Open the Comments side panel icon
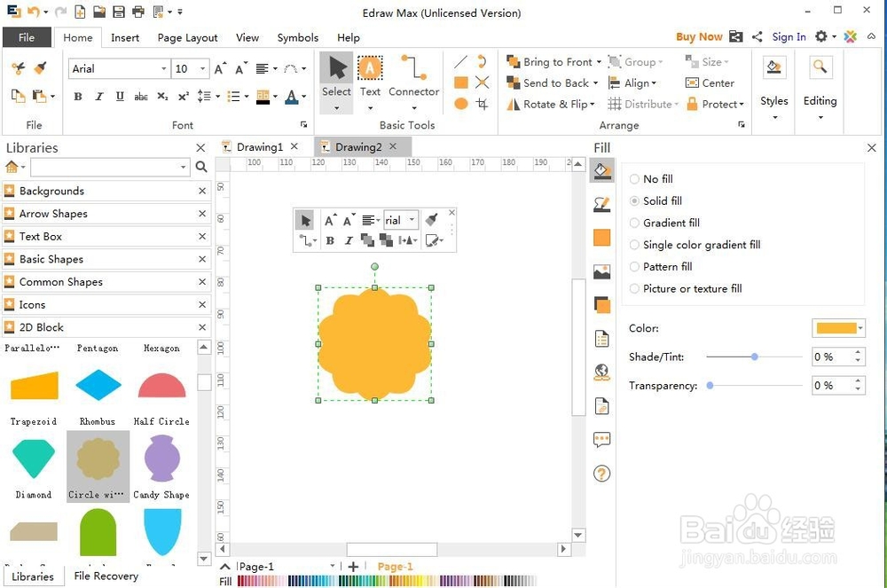 pyautogui.click(x=602, y=439)
